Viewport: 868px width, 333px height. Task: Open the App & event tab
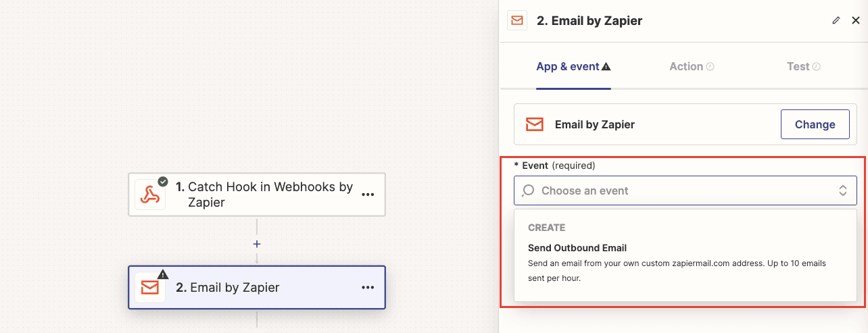click(567, 67)
